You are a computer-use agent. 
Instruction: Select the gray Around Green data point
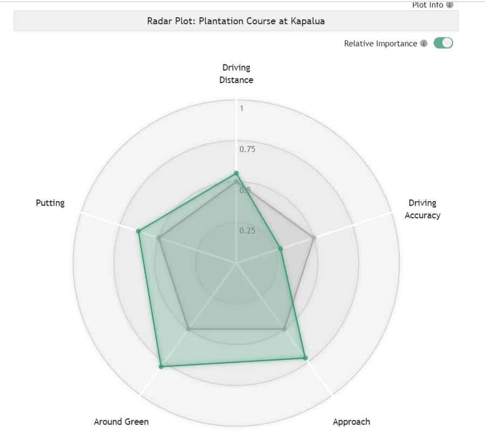[188, 329]
